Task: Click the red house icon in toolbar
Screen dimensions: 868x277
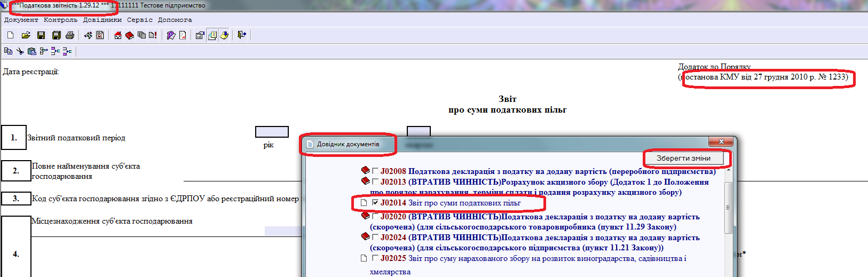Action: 118,35
